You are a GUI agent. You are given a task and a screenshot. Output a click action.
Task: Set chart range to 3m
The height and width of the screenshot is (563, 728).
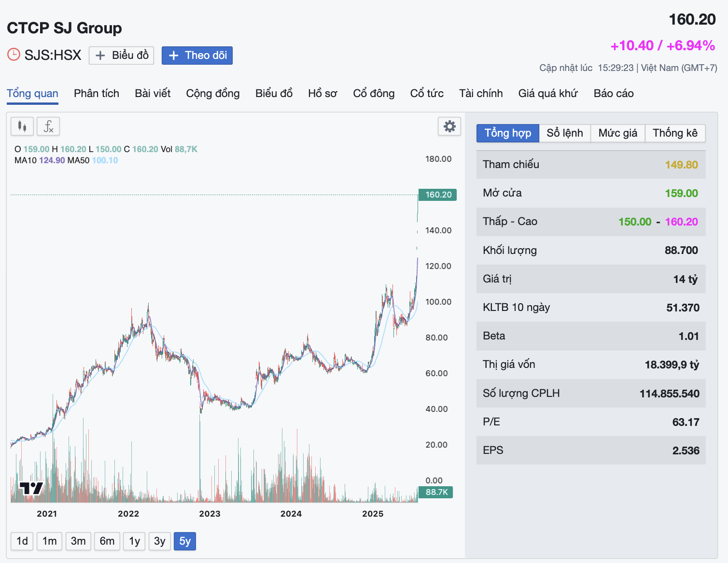coord(78,541)
